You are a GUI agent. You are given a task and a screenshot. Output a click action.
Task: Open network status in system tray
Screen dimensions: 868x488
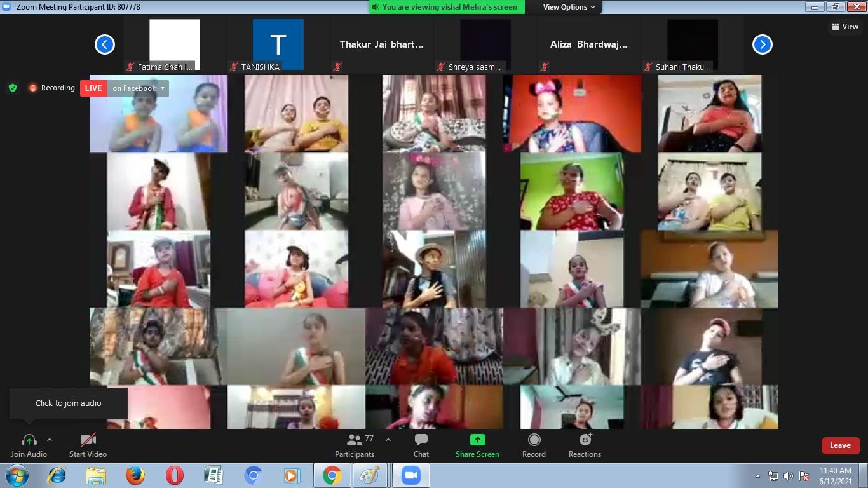[773, 476]
